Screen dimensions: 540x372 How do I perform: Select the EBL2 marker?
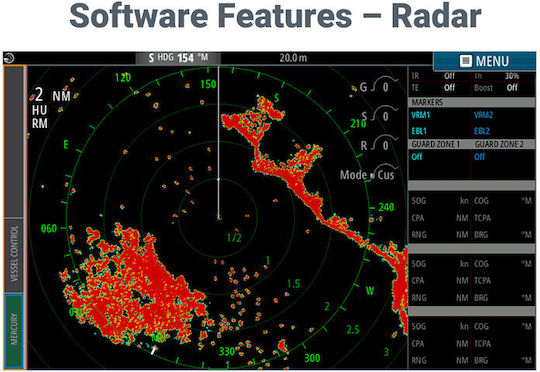pos(481,131)
